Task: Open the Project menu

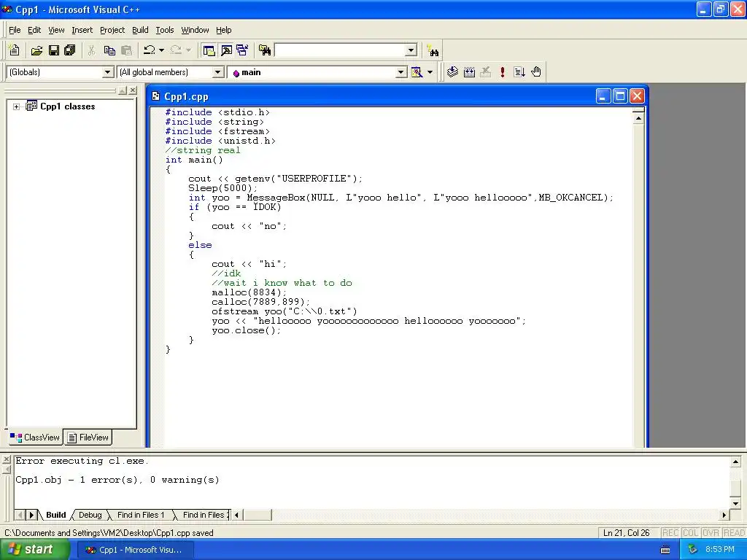Action: (112, 30)
